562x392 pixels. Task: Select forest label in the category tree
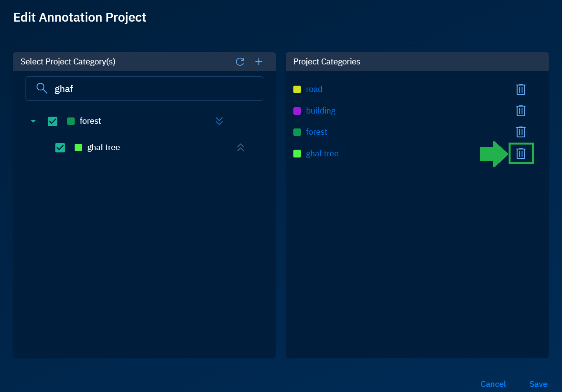90,121
